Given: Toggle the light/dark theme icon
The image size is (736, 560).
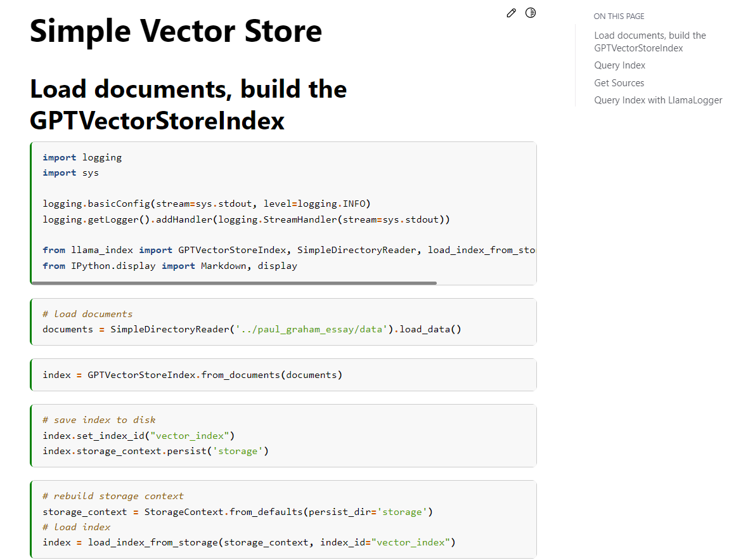Looking at the screenshot, I should (x=531, y=13).
